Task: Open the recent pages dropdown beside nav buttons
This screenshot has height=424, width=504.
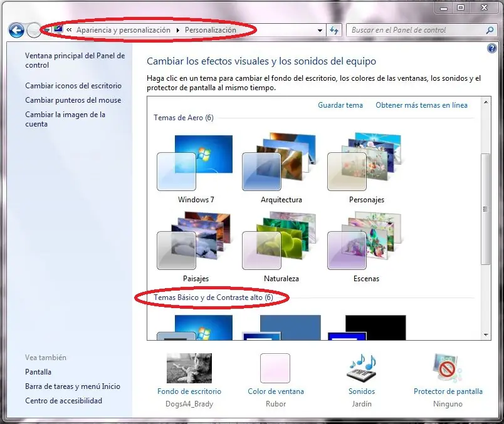Action: click(x=47, y=30)
